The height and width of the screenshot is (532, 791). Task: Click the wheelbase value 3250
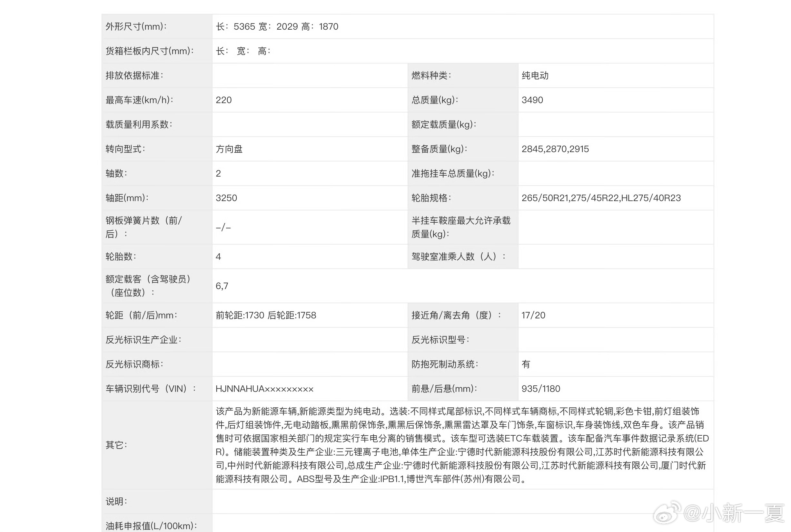226,198
